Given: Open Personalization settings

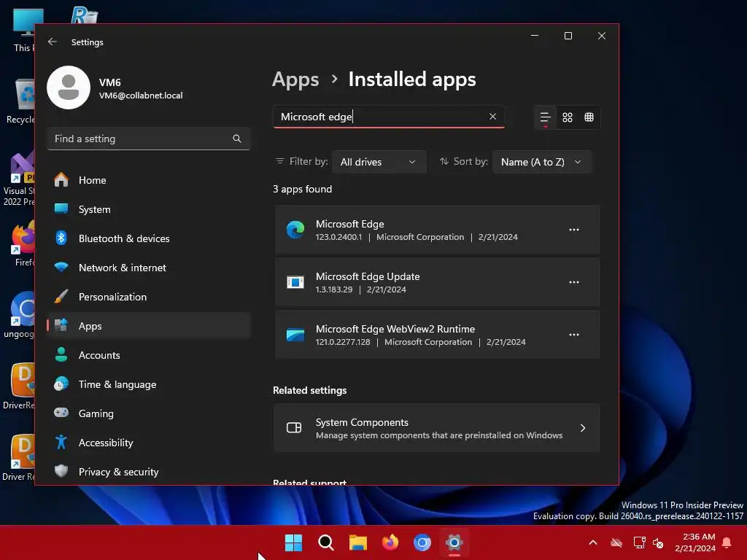Looking at the screenshot, I should (x=149, y=297).
